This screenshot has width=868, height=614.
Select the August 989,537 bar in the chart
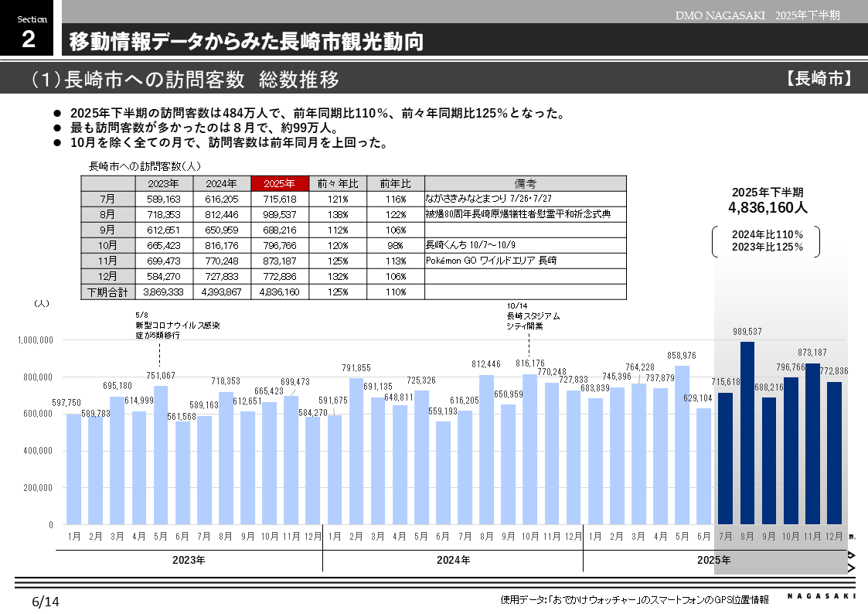pyautogui.click(x=747, y=441)
